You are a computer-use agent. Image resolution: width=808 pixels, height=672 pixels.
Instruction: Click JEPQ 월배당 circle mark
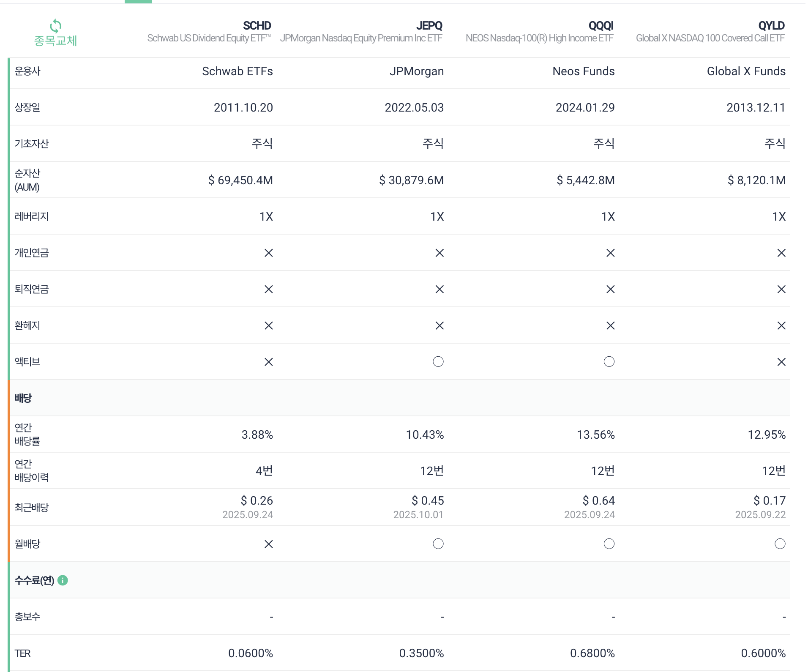pyautogui.click(x=438, y=544)
